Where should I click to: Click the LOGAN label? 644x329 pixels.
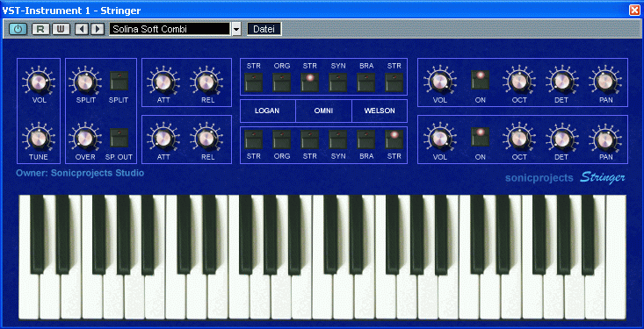click(x=267, y=111)
